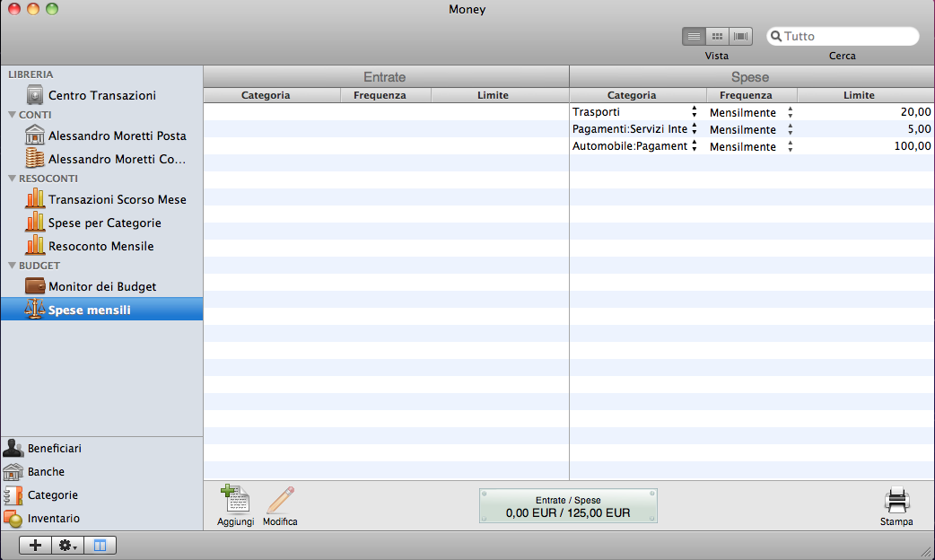Switch to grid view mode
Screen dimensions: 935x560
[x=717, y=37]
